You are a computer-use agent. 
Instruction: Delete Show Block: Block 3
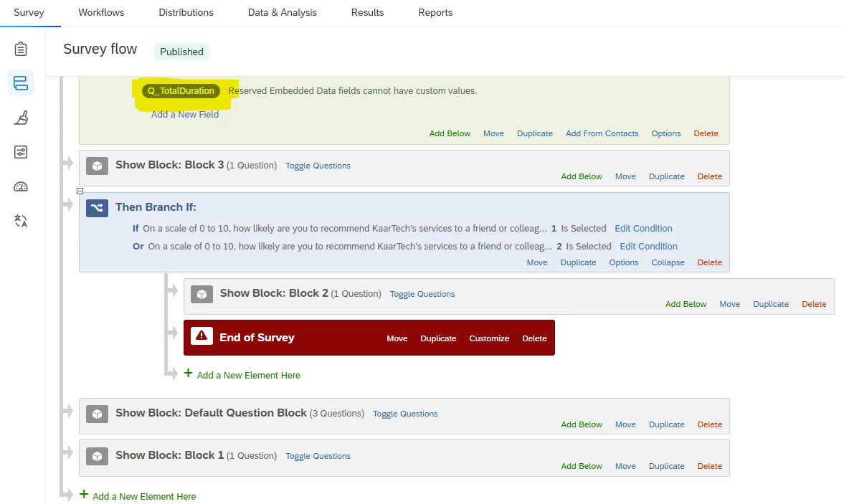[709, 176]
